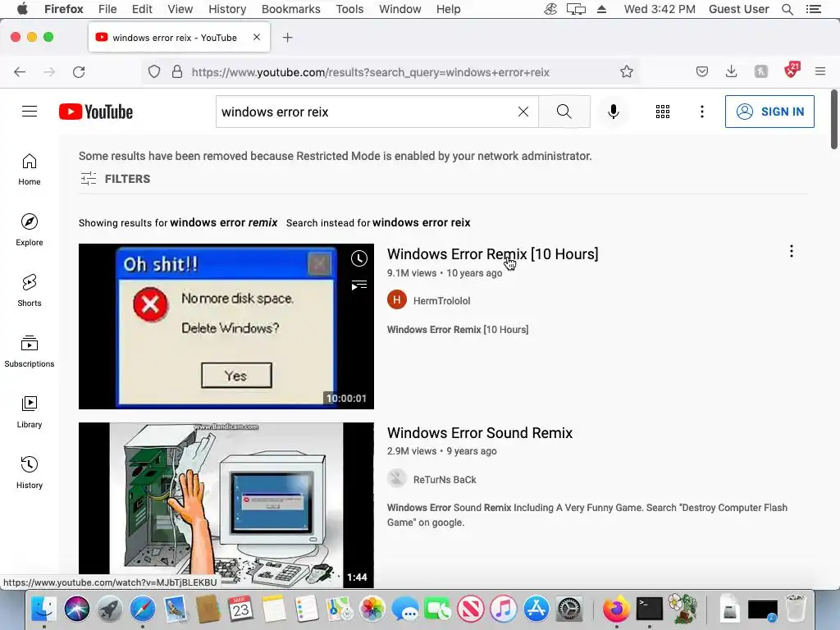
Task: Close the windows error reix tab
Action: 257,37
